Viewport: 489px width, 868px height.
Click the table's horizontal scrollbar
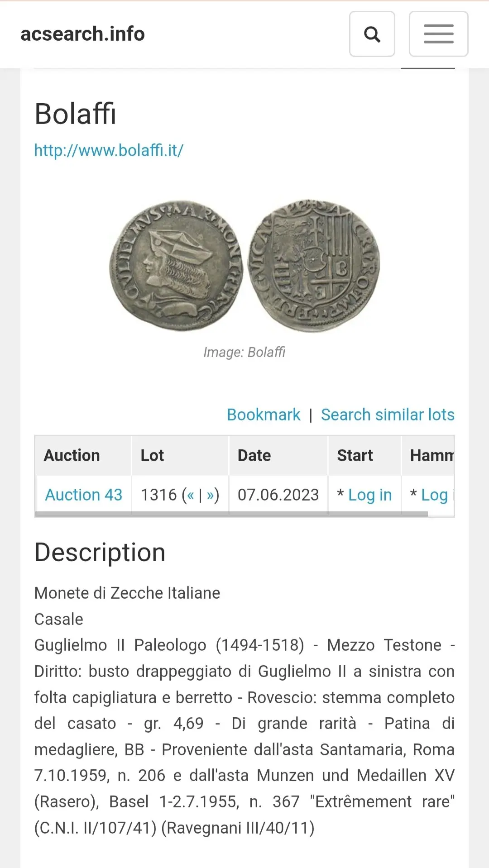pos(231,514)
